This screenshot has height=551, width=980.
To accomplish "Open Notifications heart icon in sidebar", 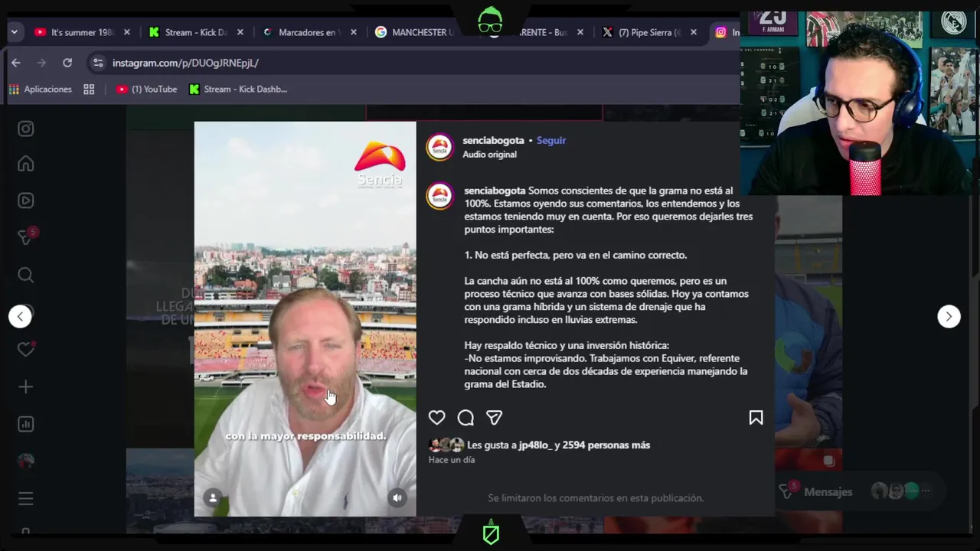I will pos(26,349).
